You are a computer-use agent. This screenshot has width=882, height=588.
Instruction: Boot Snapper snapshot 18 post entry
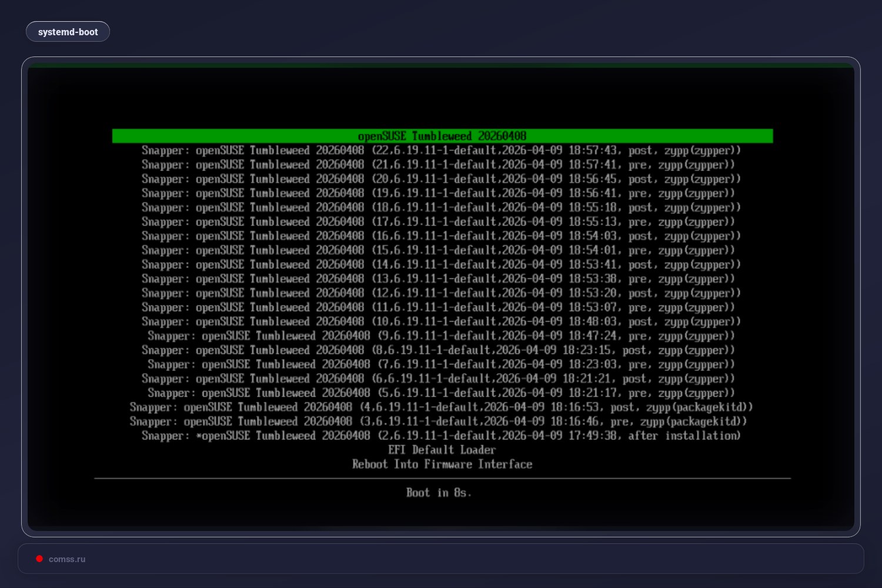[441, 207]
